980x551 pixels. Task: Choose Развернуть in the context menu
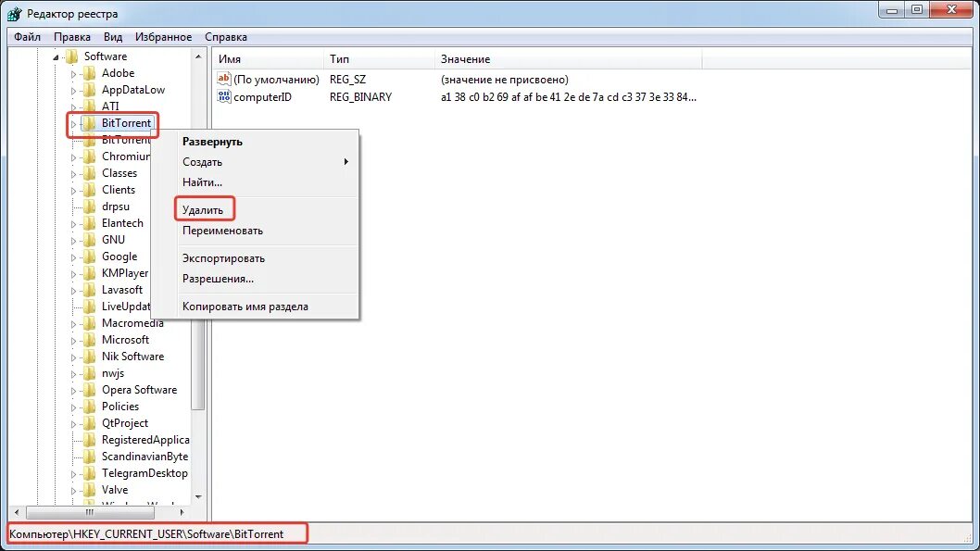[256, 141]
